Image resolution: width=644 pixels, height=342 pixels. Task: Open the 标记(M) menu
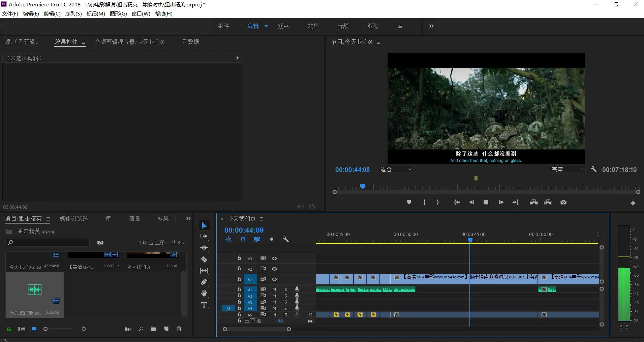(x=96, y=13)
